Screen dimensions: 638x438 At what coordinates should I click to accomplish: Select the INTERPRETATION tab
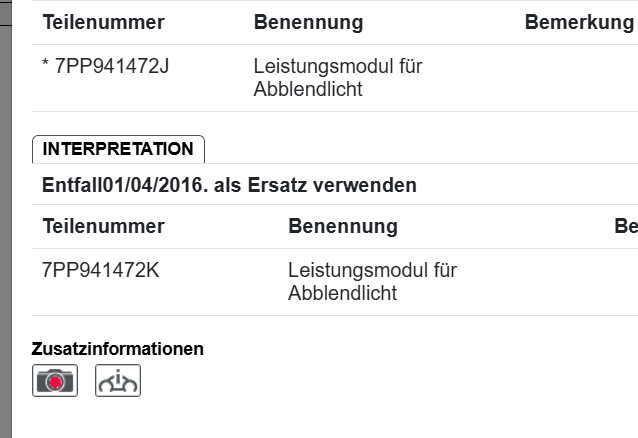pyautogui.click(x=118, y=149)
